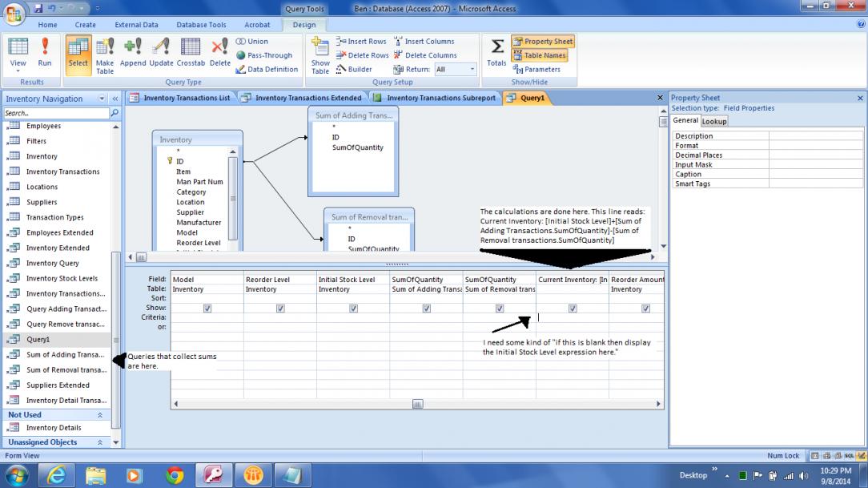868x488 pixels.
Task: Uncheck Show for Sum of Removal SumOfQuantity
Action: [500, 309]
